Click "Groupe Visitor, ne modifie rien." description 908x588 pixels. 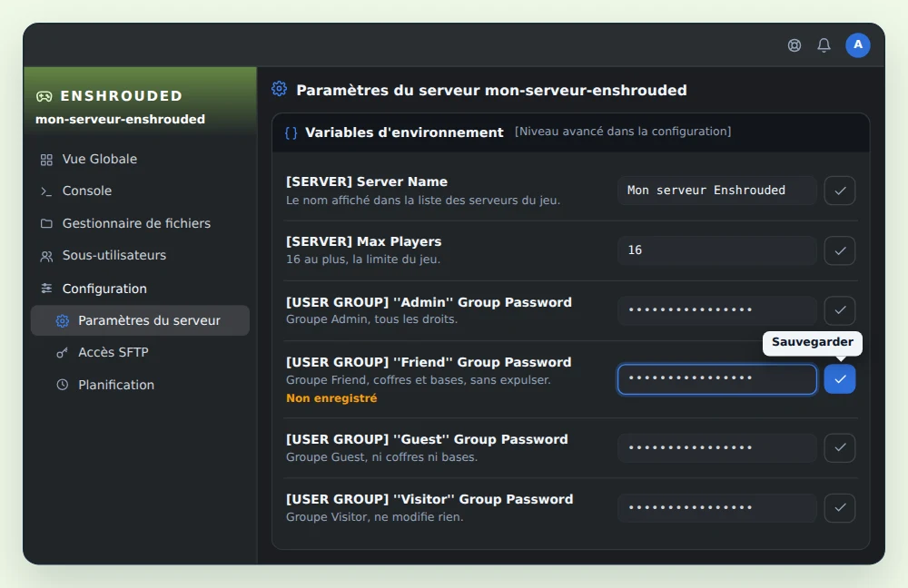pyautogui.click(x=375, y=517)
